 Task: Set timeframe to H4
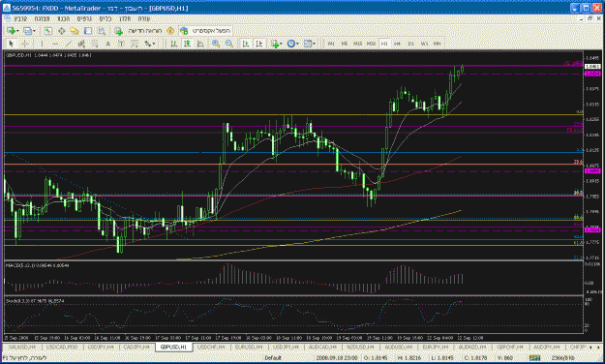coord(397,44)
